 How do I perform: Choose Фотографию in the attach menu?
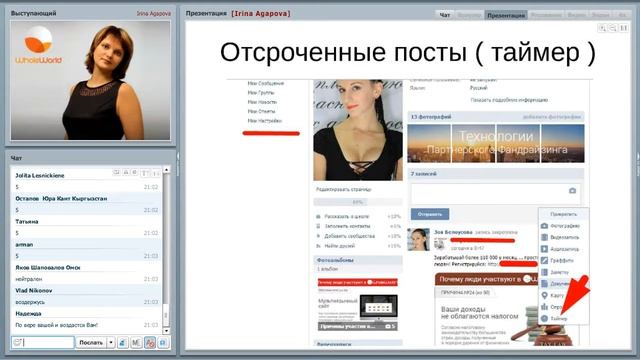click(564, 226)
